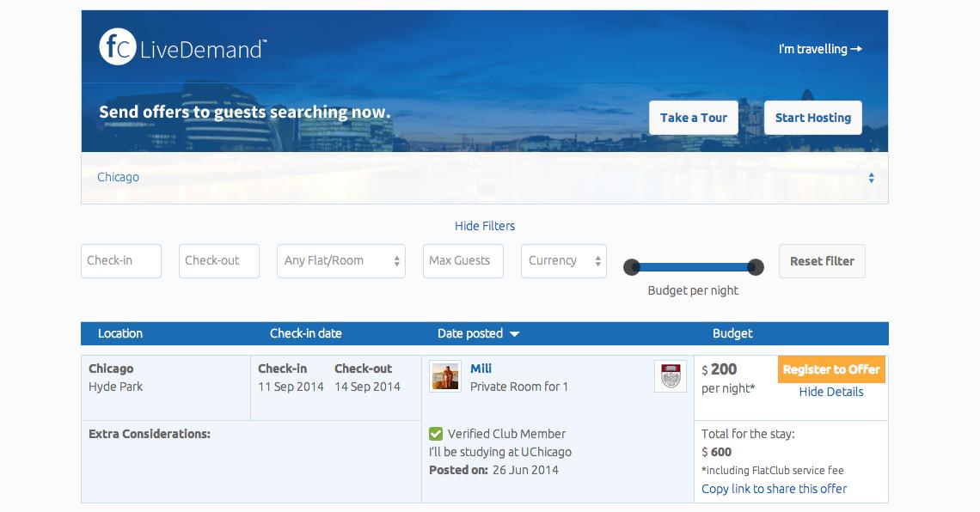
Task: Click the Date posted sort arrow
Action: point(514,334)
